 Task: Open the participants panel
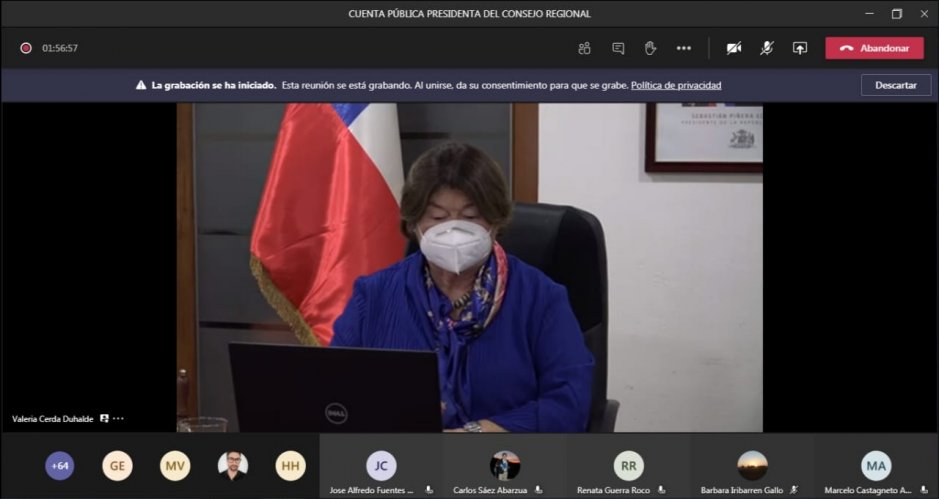pyautogui.click(x=584, y=48)
